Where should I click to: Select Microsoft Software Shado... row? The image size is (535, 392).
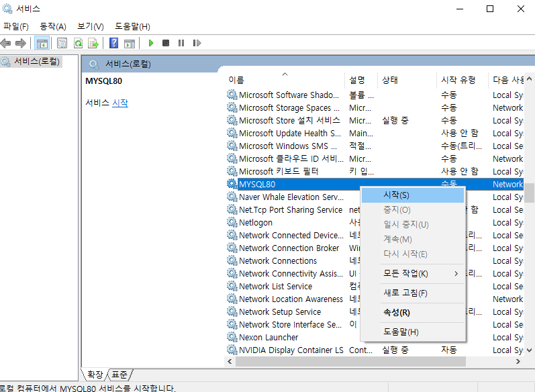(x=375, y=95)
